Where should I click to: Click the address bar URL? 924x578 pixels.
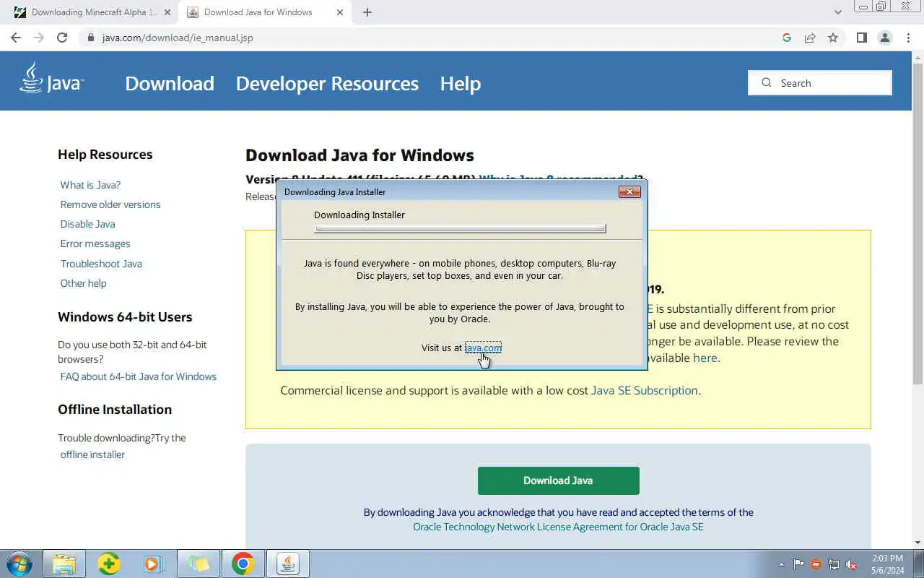tap(178, 38)
